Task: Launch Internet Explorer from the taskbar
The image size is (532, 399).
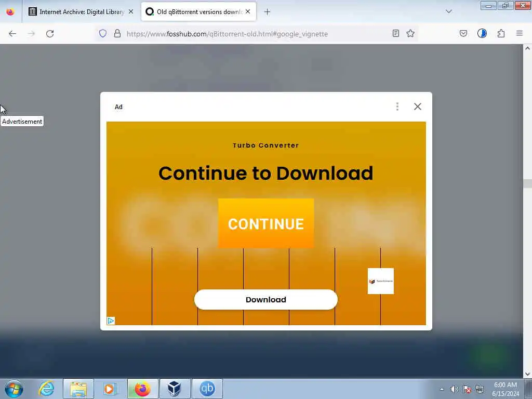Action: pos(46,389)
